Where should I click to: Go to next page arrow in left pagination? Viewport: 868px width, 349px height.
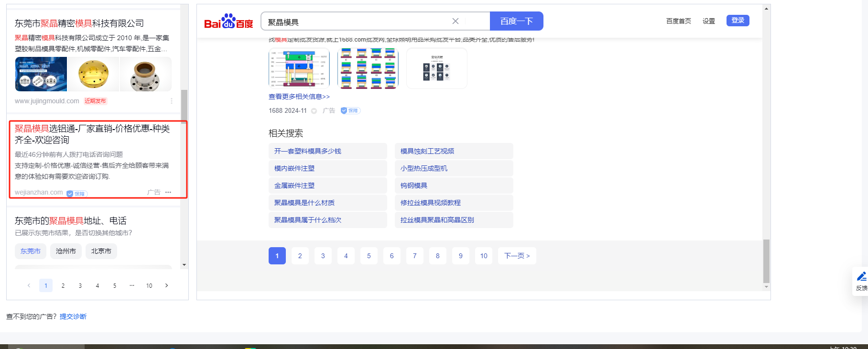click(166, 285)
